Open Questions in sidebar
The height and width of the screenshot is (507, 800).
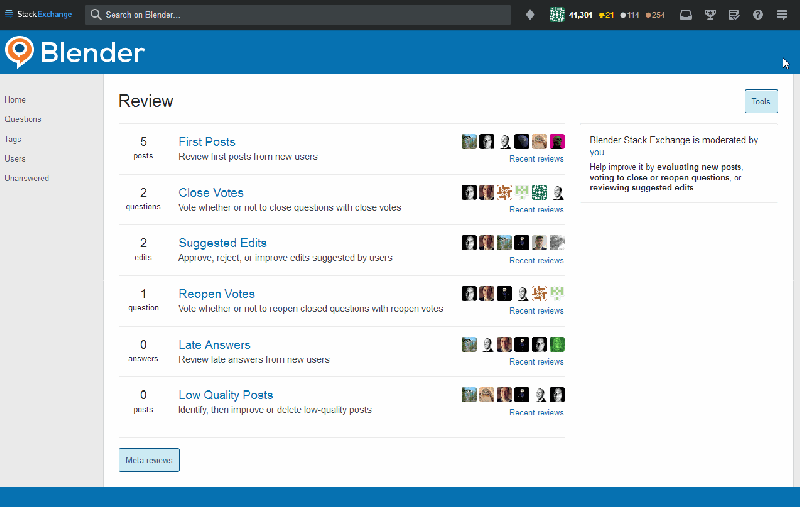coord(23,119)
